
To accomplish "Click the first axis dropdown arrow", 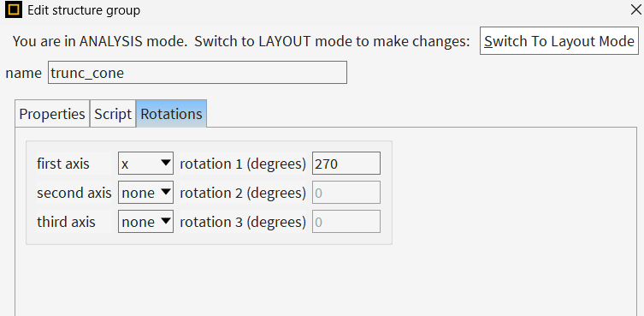I will pyautogui.click(x=166, y=163).
